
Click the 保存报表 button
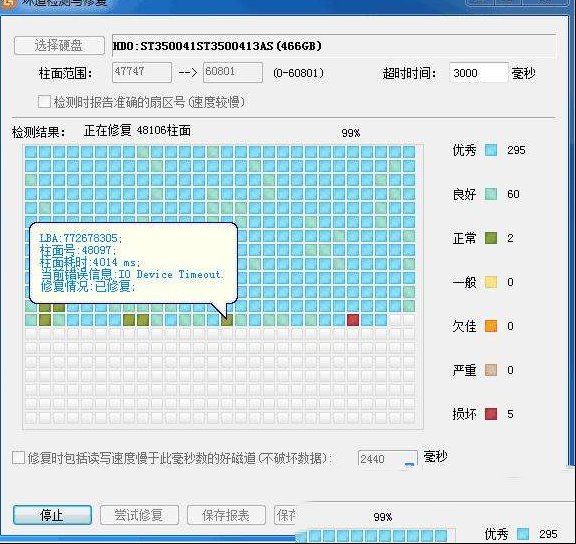[x=226, y=515]
